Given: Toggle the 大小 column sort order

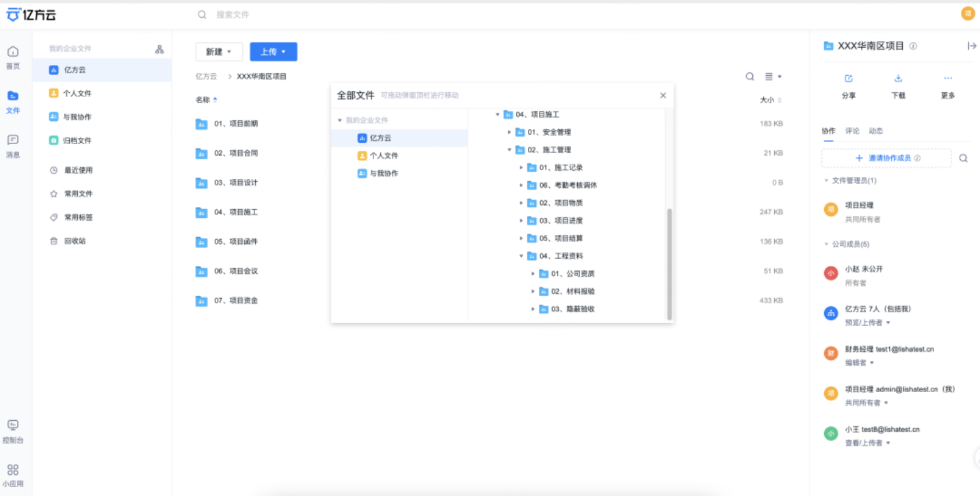Looking at the screenshot, I should tap(769, 99).
